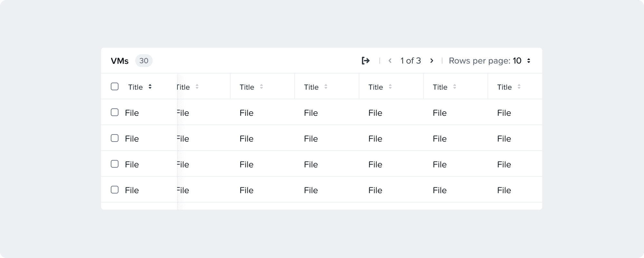Click the '1 of 3' page indicator
The height and width of the screenshot is (258, 644).
point(411,61)
